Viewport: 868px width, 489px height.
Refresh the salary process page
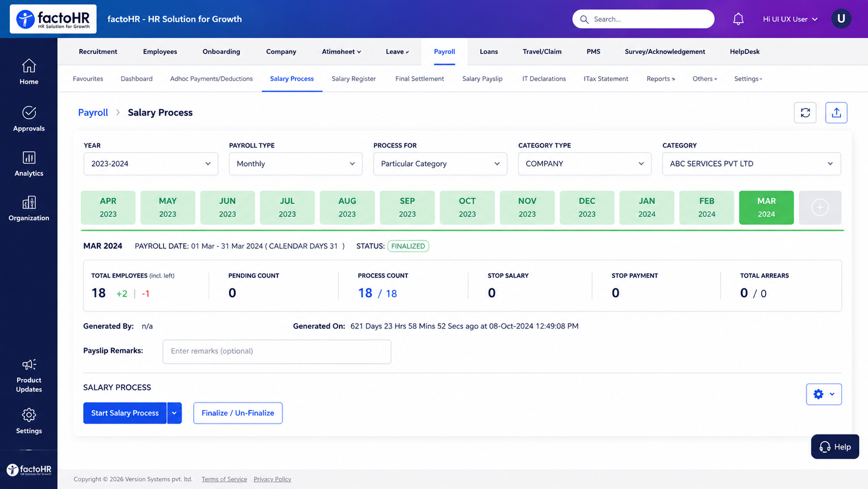point(805,113)
